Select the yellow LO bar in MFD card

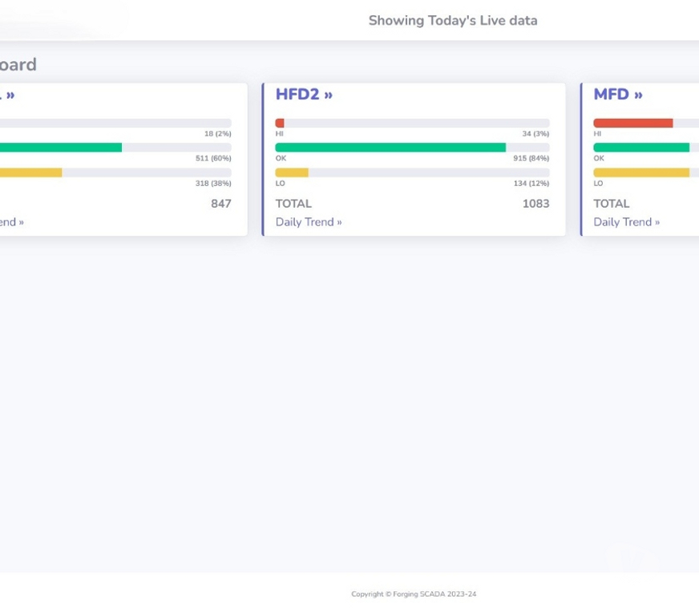click(x=640, y=172)
